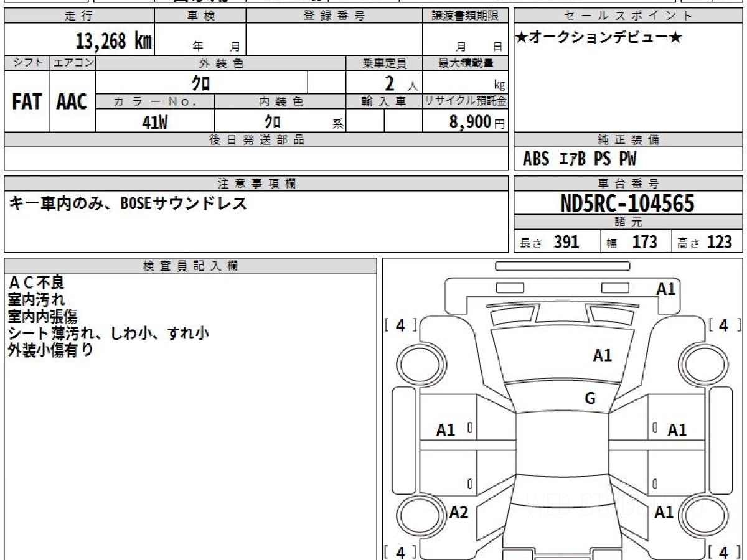Click the A1 mark beside the front bumper
The width and height of the screenshot is (747, 560).
pos(666,289)
